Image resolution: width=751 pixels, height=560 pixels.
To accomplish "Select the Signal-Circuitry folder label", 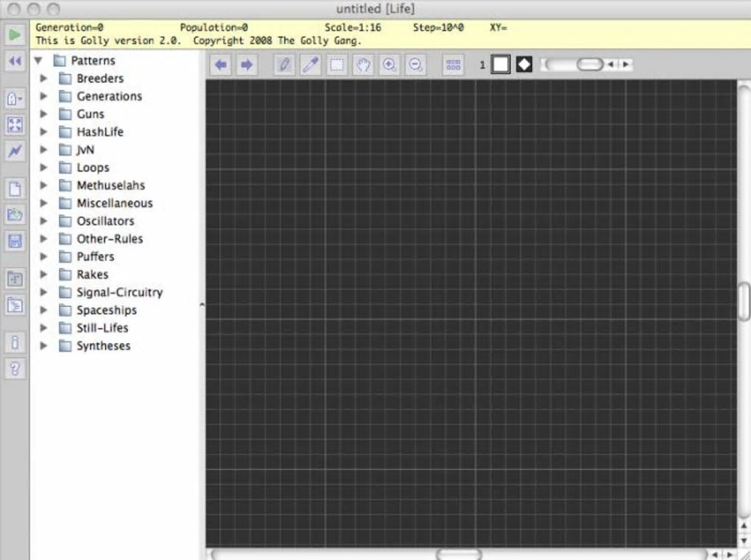I will tap(120, 292).
